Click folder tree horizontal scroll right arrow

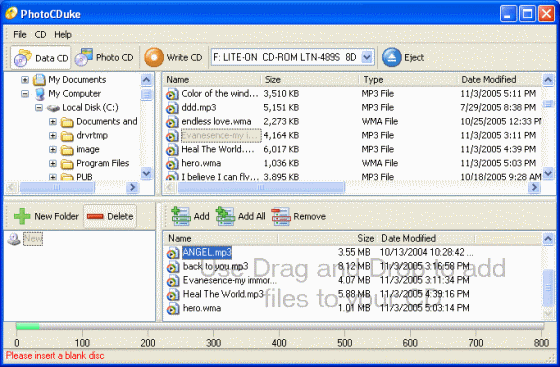[132, 187]
